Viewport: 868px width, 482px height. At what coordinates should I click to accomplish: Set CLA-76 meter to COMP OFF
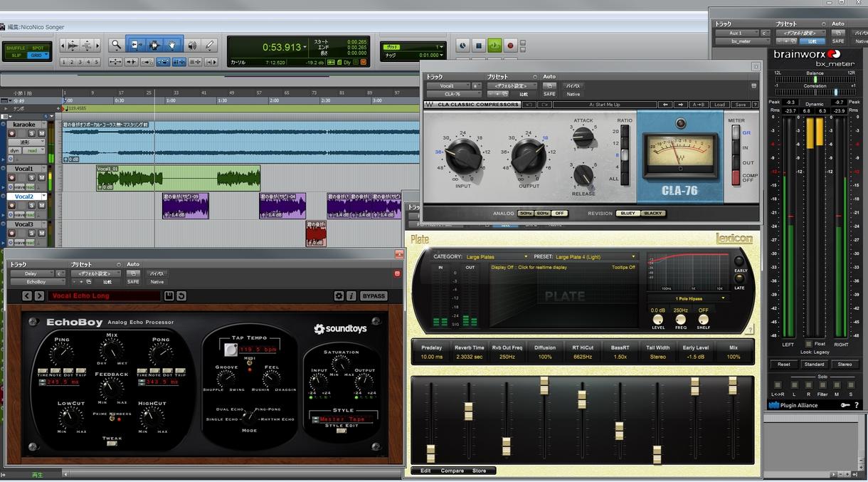[736, 177]
